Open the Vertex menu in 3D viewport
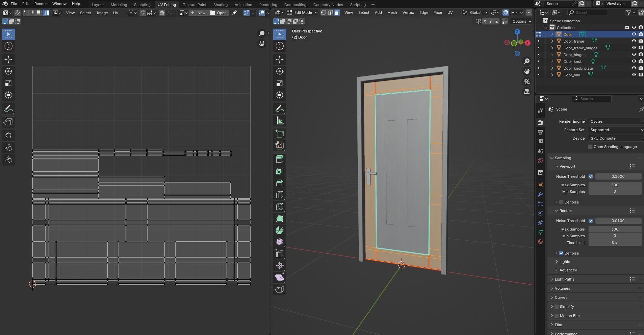 [408, 13]
